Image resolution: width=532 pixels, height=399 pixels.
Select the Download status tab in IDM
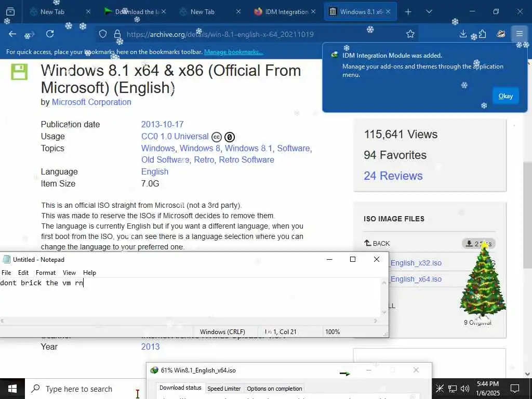click(x=180, y=388)
